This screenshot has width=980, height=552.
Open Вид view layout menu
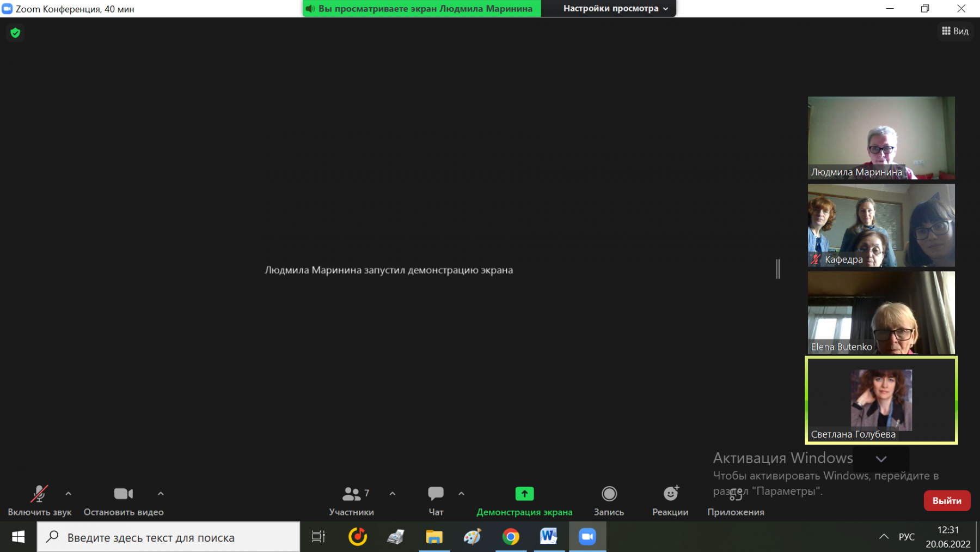955,31
